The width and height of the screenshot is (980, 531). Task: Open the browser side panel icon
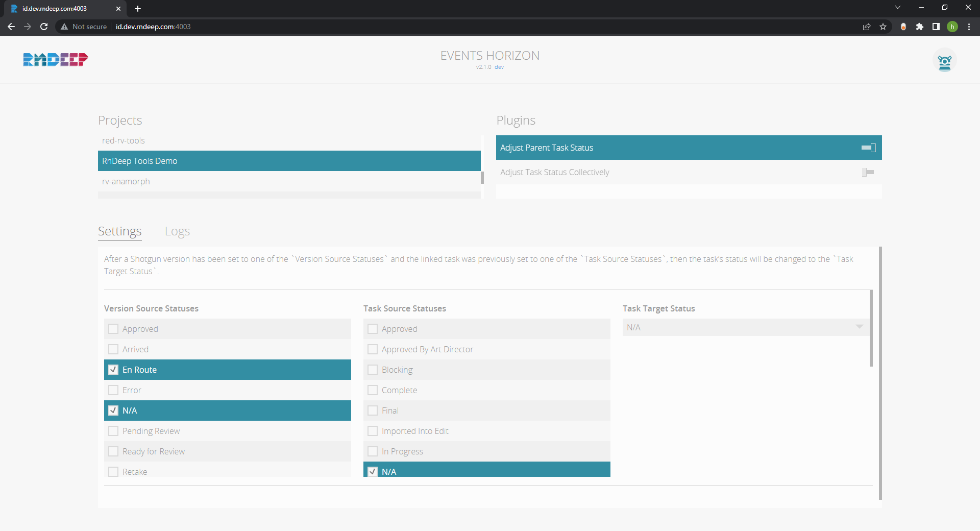(936, 27)
